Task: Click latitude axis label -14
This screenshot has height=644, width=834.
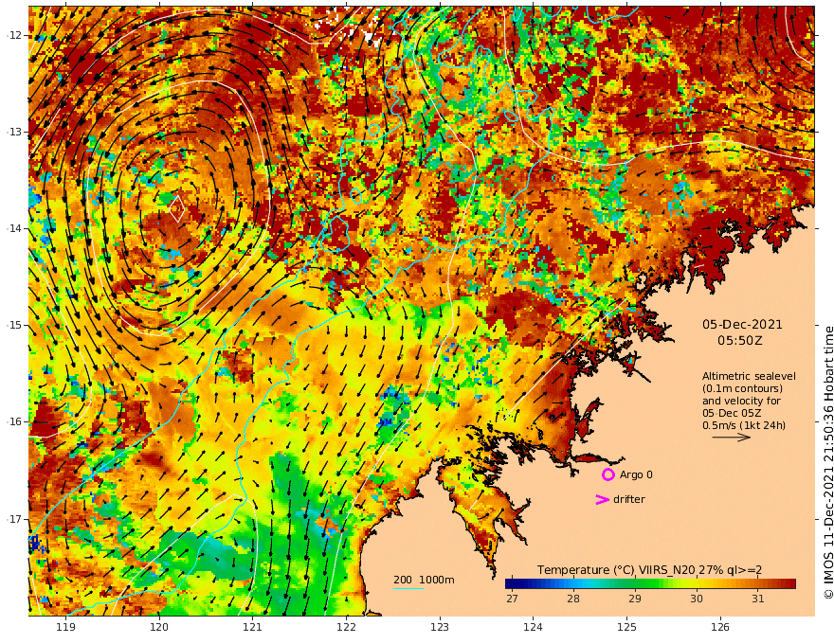Action: click(x=14, y=228)
